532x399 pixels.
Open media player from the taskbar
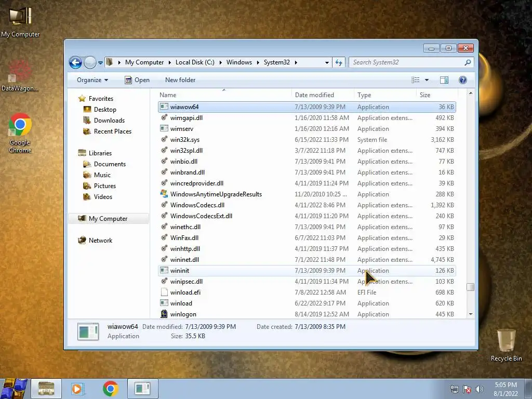[x=77, y=389]
